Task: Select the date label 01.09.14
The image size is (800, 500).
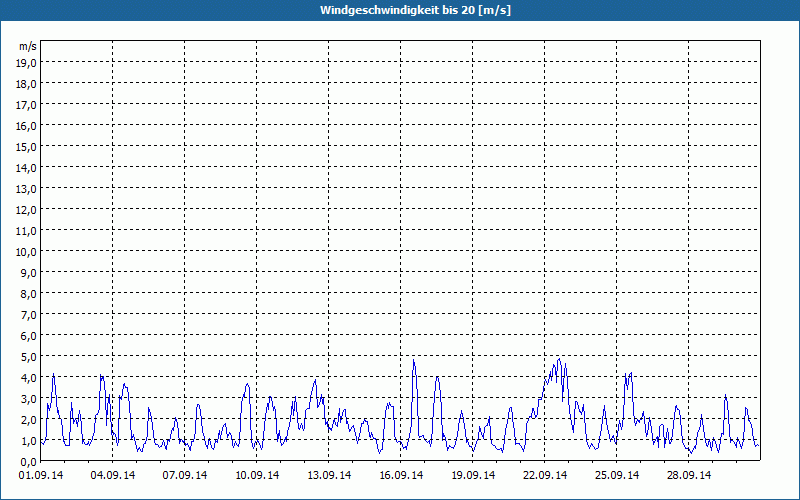Action: pyautogui.click(x=41, y=475)
